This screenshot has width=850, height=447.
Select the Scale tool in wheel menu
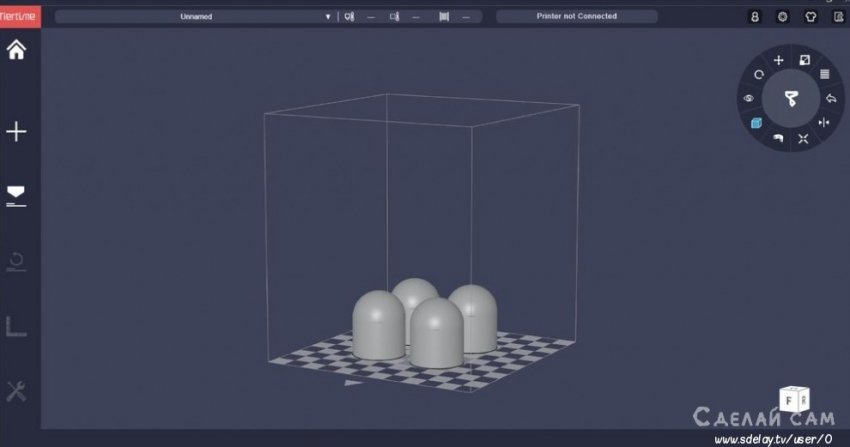pyautogui.click(x=804, y=61)
